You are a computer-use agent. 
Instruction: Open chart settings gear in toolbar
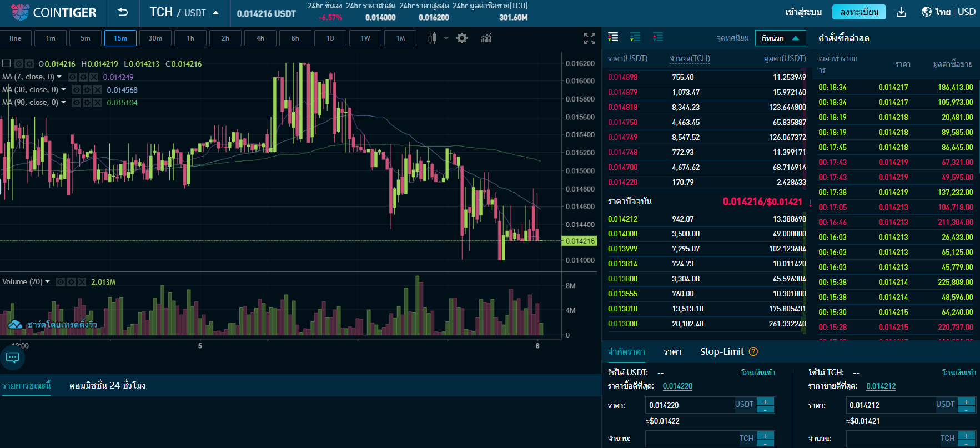[x=462, y=38]
